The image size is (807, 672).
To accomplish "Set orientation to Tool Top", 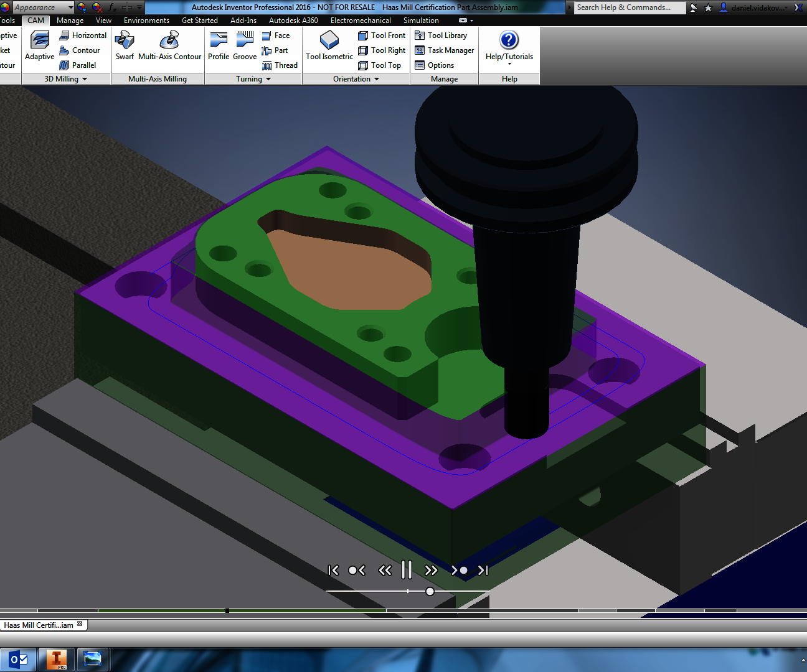I will (380, 65).
